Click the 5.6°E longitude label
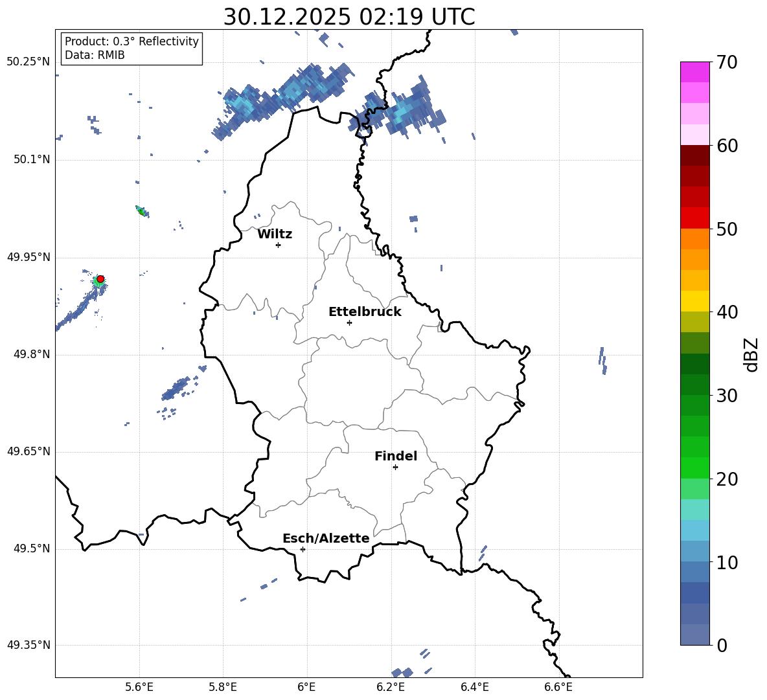767x700 pixels. click(x=139, y=687)
